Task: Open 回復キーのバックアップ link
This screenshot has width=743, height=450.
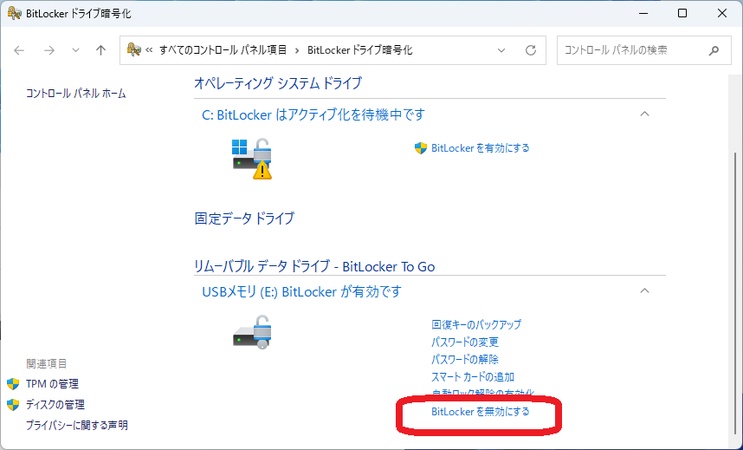Action: (x=476, y=325)
